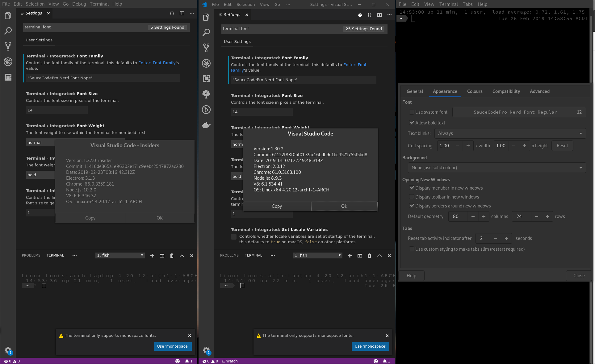This screenshot has width=595, height=364.
Task: Open the Text blinks dropdown
Action: [510, 133]
